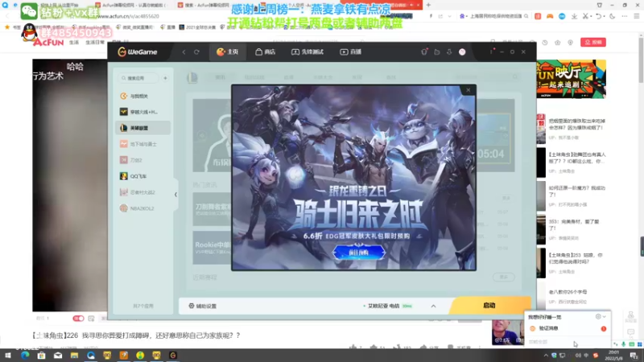Open the Windows notification center
The height and width of the screenshot is (362, 644).
634,356
